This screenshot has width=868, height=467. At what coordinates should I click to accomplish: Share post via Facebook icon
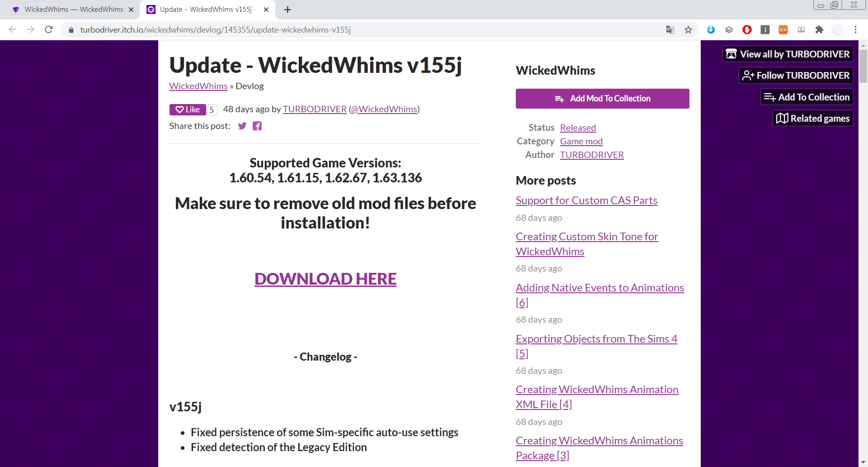click(257, 126)
